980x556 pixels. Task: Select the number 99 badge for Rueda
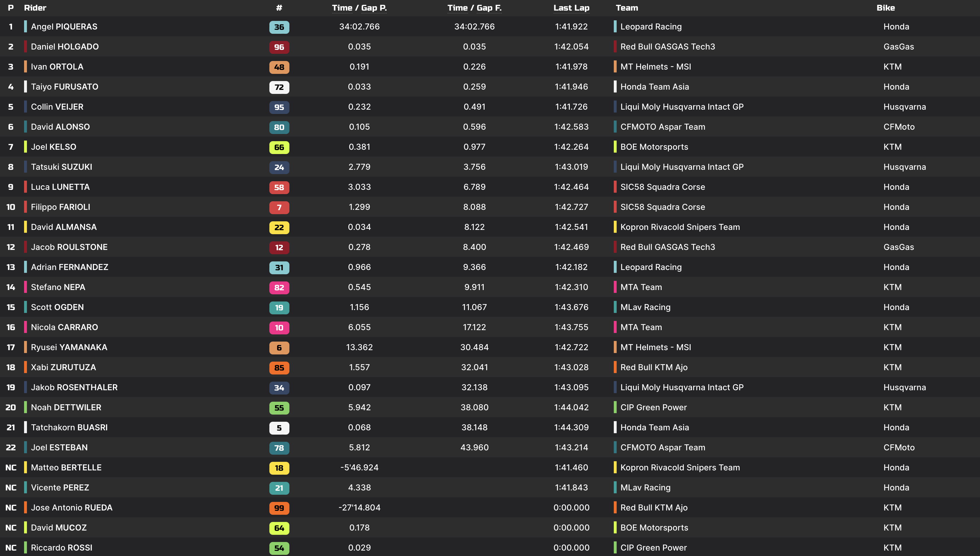click(279, 508)
